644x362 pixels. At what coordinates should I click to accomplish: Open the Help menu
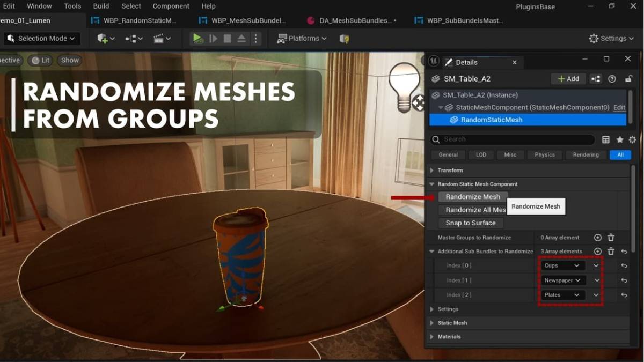coord(208,6)
